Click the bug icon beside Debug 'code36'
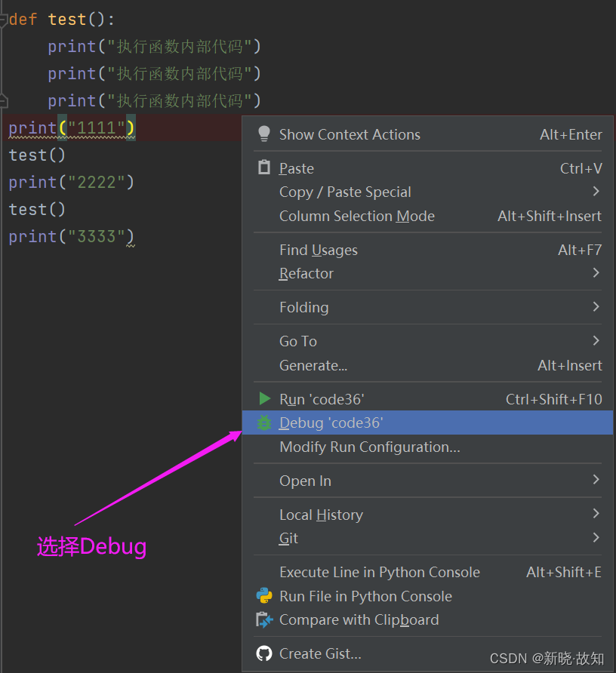 click(263, 423)
